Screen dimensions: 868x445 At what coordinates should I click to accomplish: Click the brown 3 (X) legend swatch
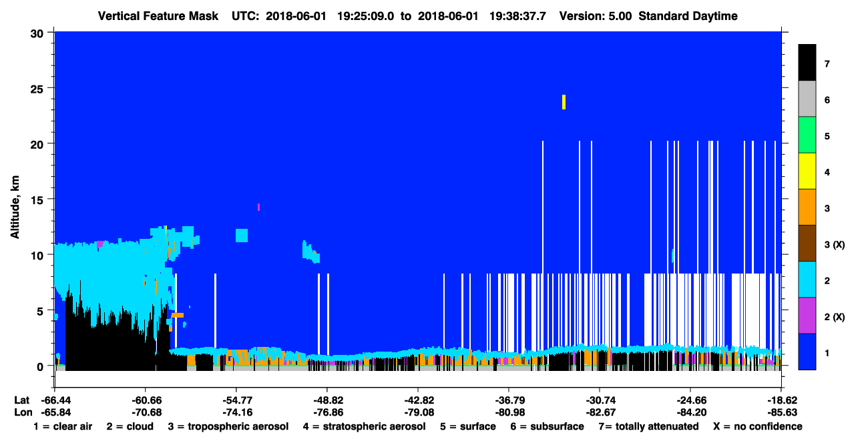click(807, 244)
